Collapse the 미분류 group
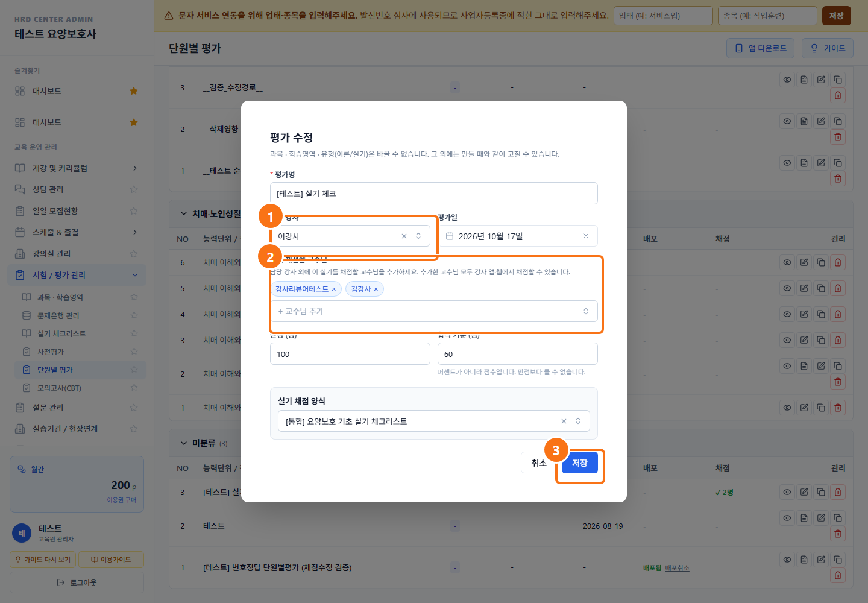Screen dimensions: 868x603 (184, 443)
